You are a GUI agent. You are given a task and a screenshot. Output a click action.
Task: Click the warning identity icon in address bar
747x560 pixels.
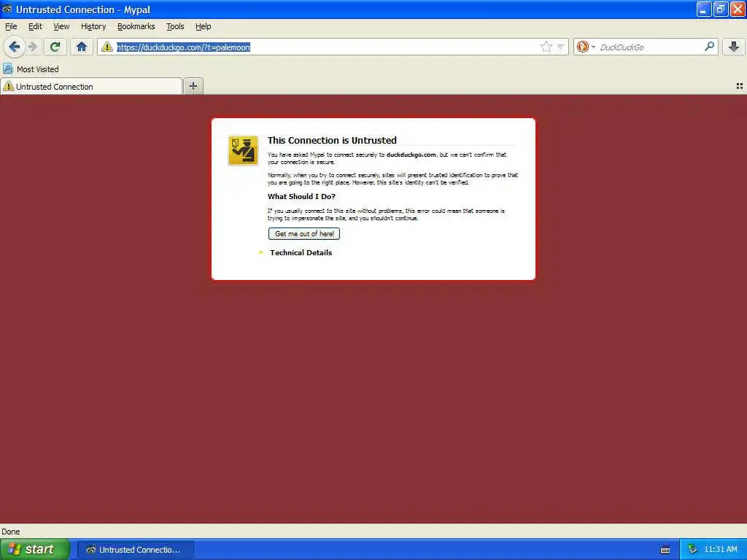pyautogui.click(x=107, y=47)
